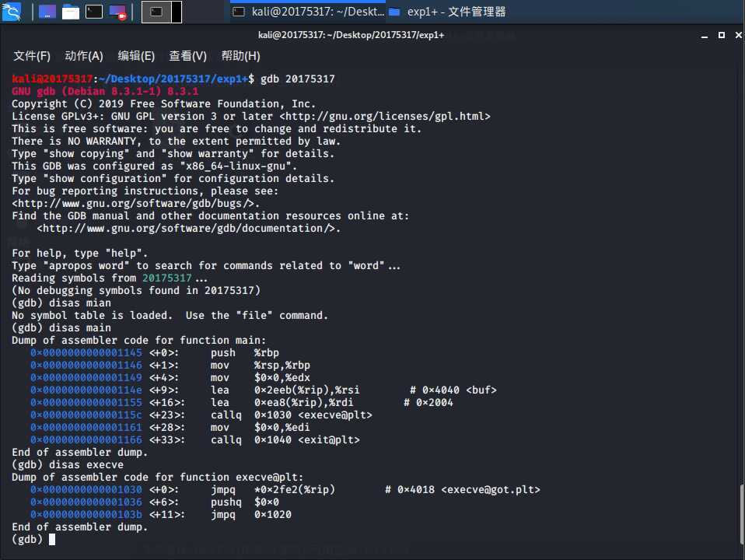Screen dimensions: 745x560
Task: Minimize the terminal window
Action: pyautogui.click(x=704, y=35)
